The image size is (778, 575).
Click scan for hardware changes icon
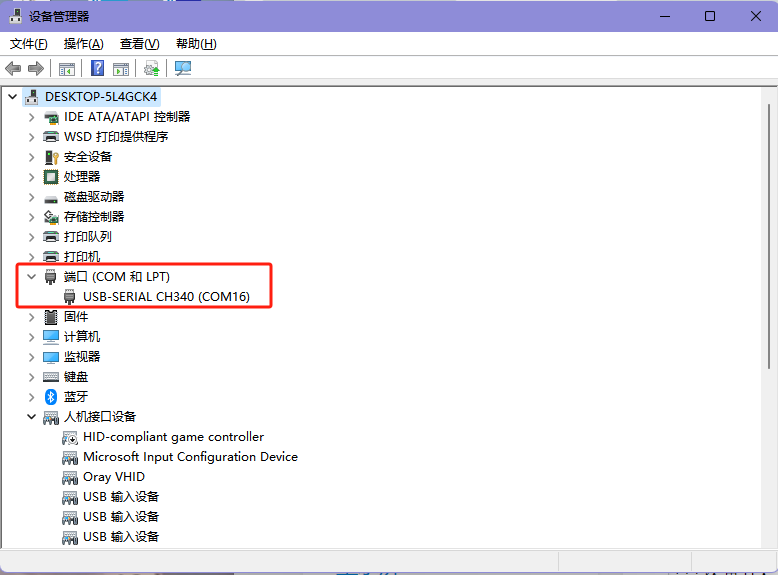pos(183,68)
